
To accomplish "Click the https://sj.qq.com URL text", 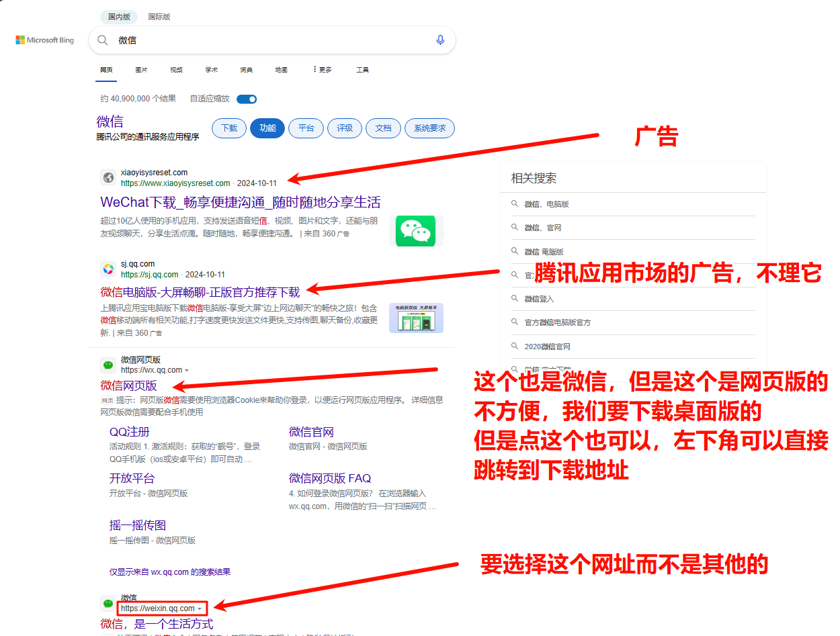I will tap(150, 275).
